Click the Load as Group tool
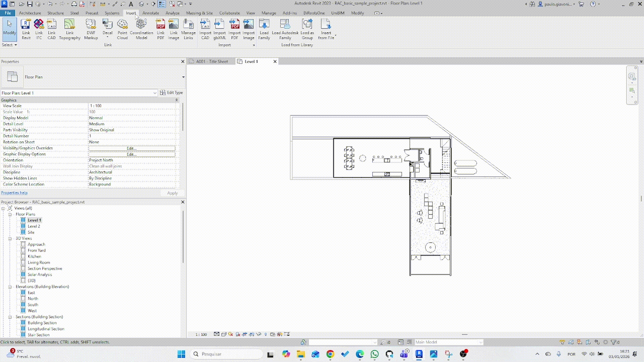Image resolution: width=644 pixels, height=362 pixels. pyautogui.click(x=307, y=28)
